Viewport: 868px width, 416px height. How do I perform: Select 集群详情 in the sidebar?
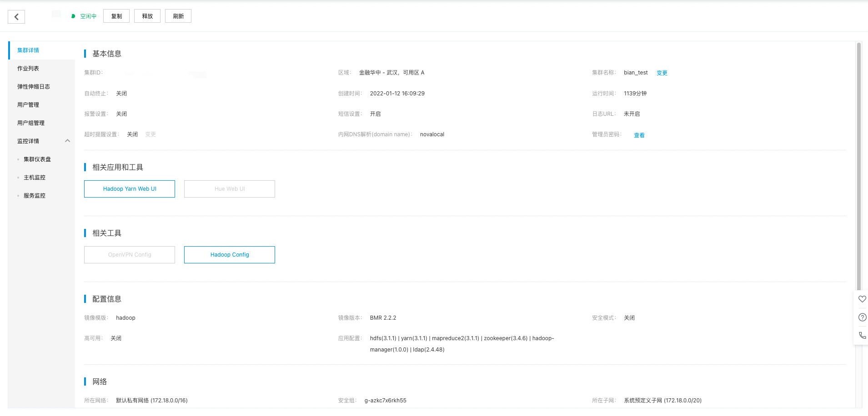[28, 50]
